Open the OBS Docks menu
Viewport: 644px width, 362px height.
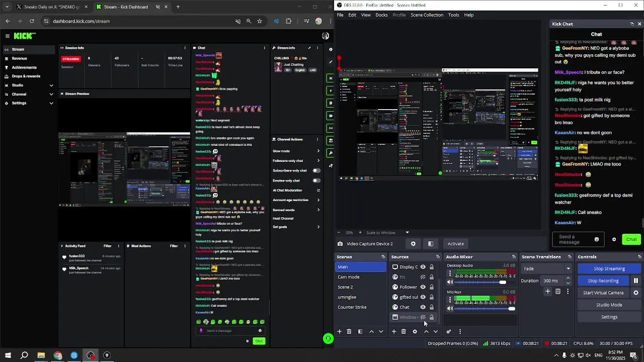pos(381,15)
